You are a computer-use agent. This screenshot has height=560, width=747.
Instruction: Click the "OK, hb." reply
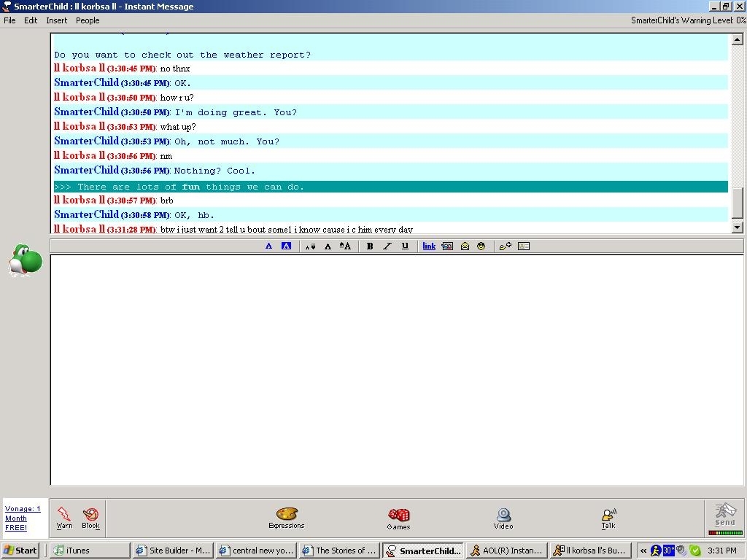(194, 215)
